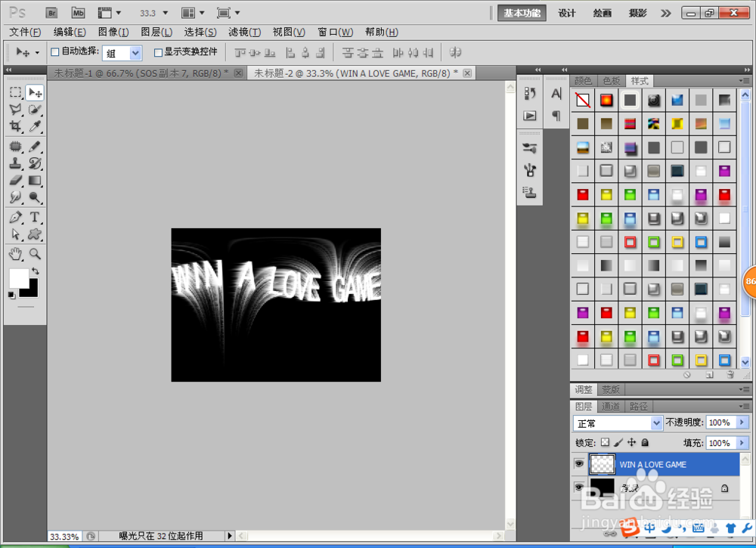Select the Horizontal Type tool

click(35, 217)
